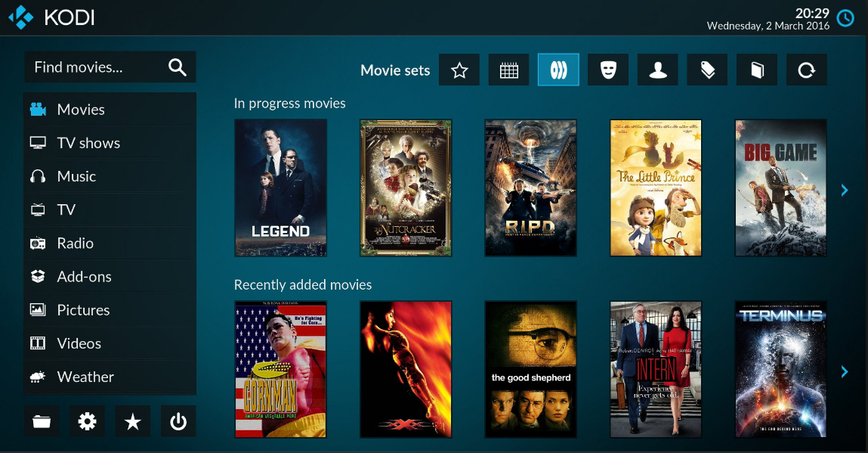The width and height of the screenshot is (868, 453).
Task: Open the actors person silhouette button
Action: 658,70
